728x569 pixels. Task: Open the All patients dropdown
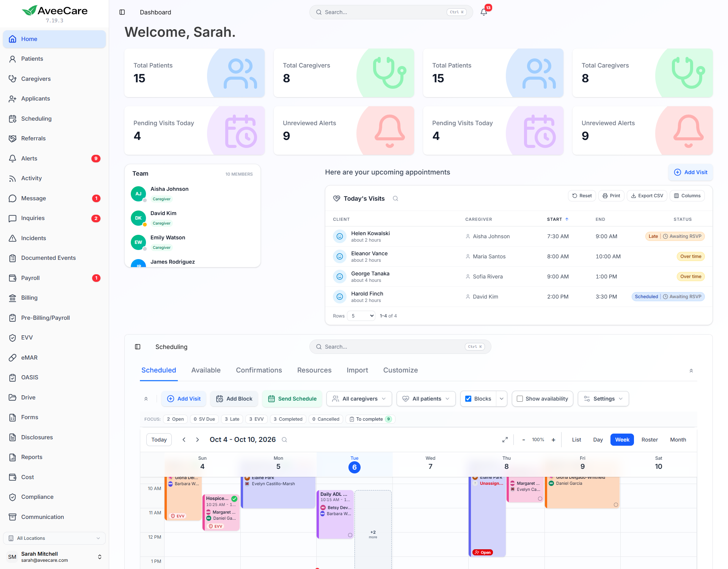coord(426,399)
